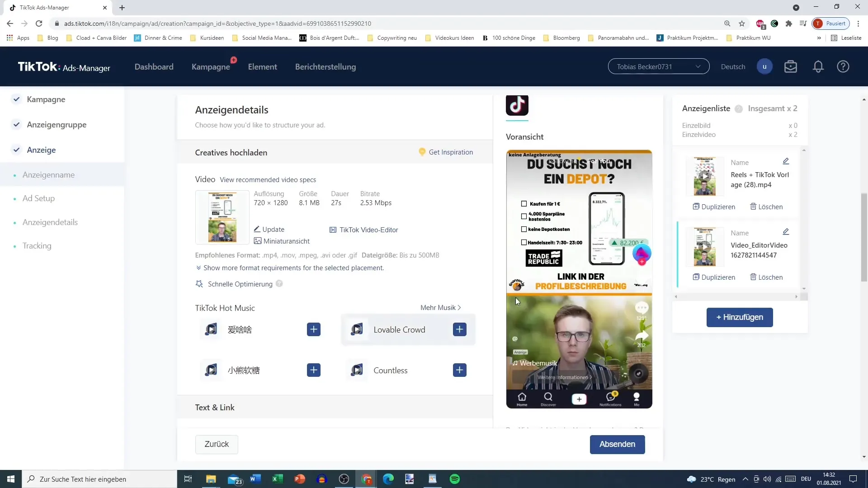
Task: Click Reels + TikTok Vorlage thumbnail
Action: (705, 174)
